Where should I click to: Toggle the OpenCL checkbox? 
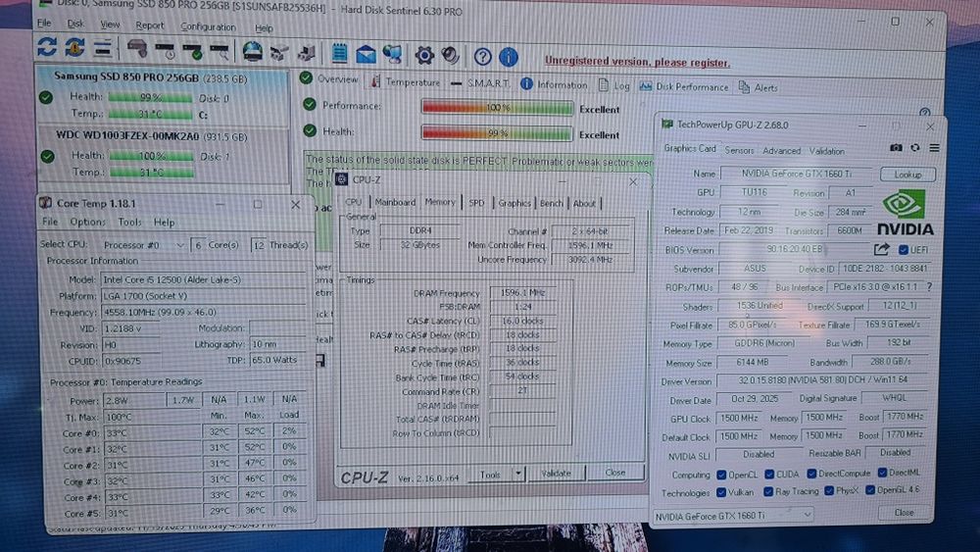point(721,475)
